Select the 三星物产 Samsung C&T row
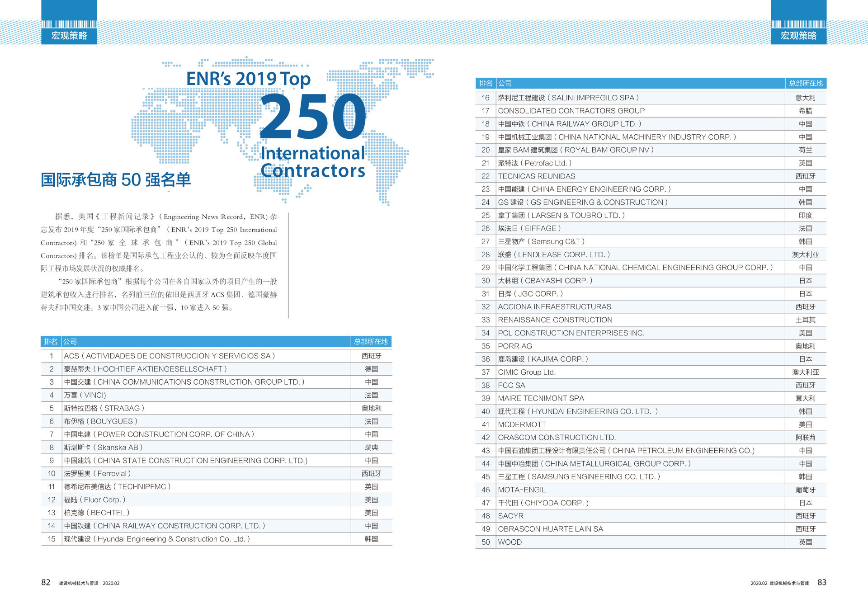Screen dimensions: 868x589 point(651,242)
